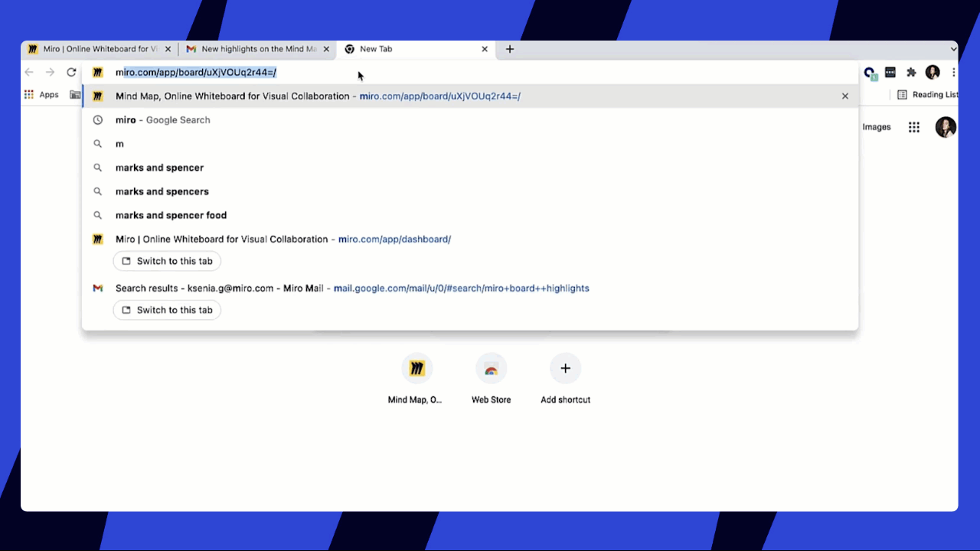This screenshot has height=551, width=980.
Task: Select the 'miro - Google Search' suggestion
Action: 162,120
